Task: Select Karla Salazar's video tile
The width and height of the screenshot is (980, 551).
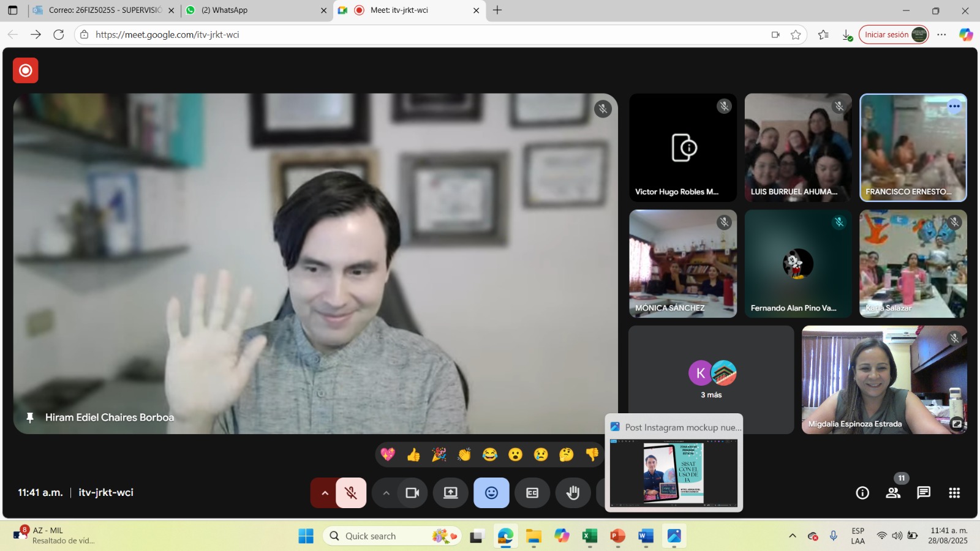Action: pos(913,264)
